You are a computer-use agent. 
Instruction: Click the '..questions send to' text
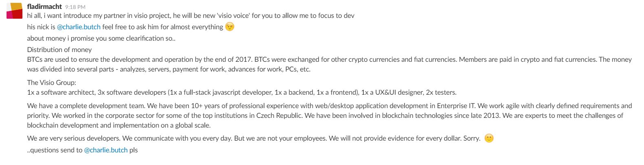click(55, 150)
